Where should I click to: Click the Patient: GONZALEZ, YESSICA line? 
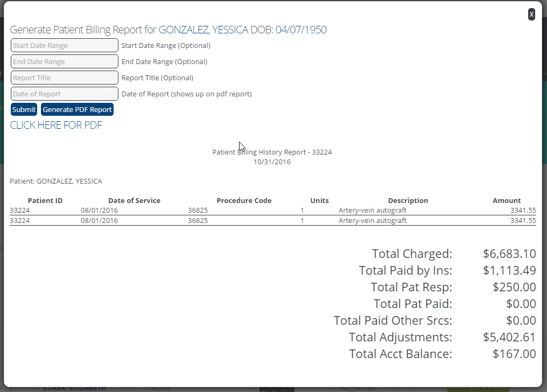[56, 181]
